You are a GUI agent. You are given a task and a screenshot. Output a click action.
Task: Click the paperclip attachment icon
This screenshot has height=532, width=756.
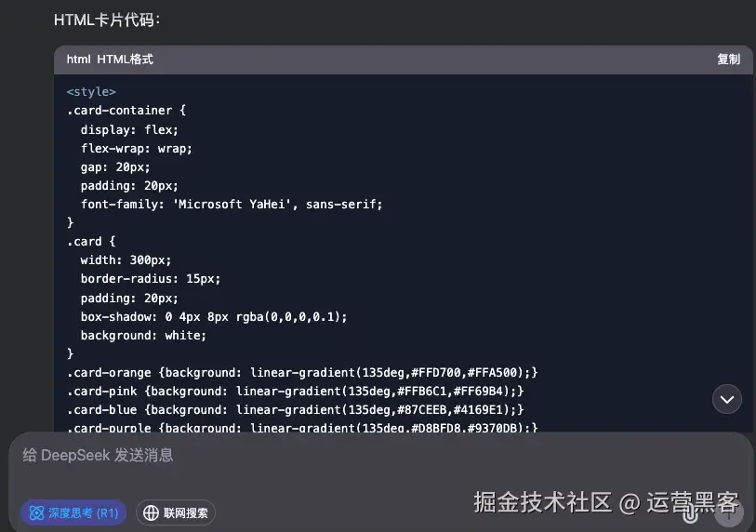click(691, 512)
